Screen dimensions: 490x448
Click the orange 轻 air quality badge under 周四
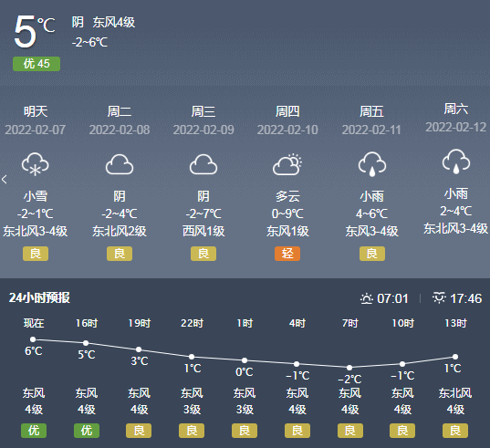coord(287,254)
